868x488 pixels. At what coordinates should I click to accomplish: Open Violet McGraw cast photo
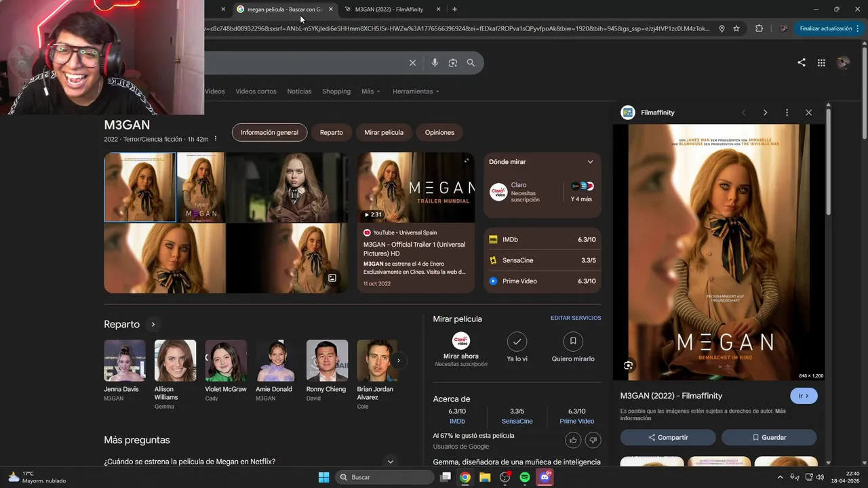click(x=226, y=361)
